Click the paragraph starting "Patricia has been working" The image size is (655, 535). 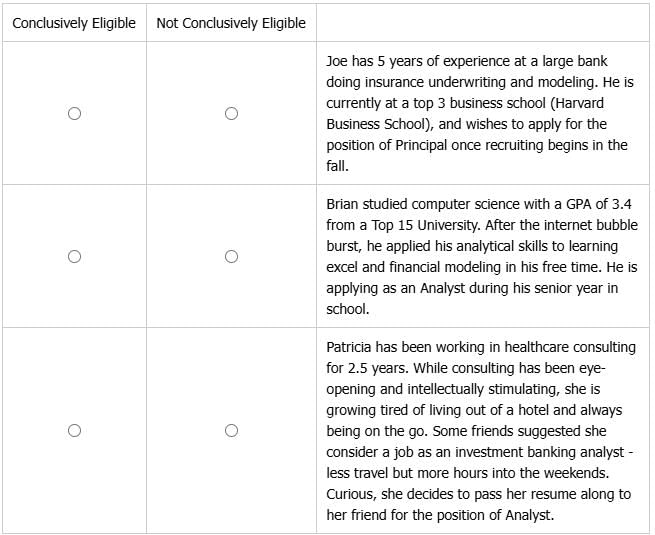tap(480, 431)
